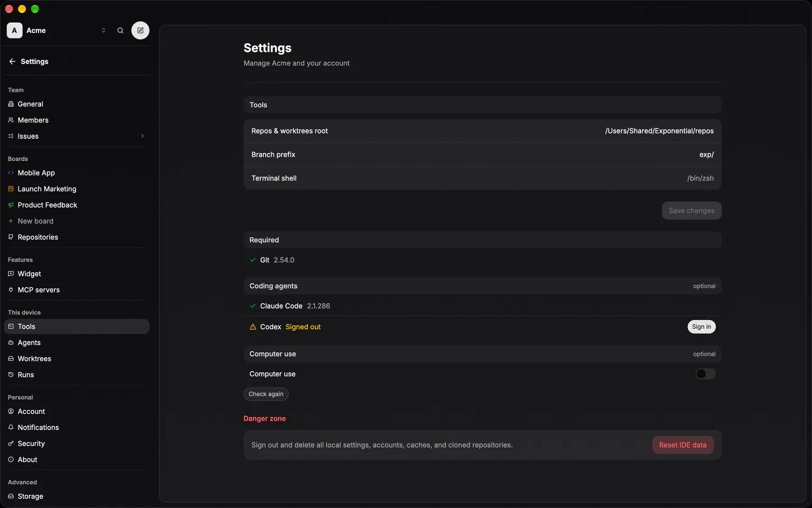Click the Security key icon
This screenshot has height=508, width=812.
(11, 444)
